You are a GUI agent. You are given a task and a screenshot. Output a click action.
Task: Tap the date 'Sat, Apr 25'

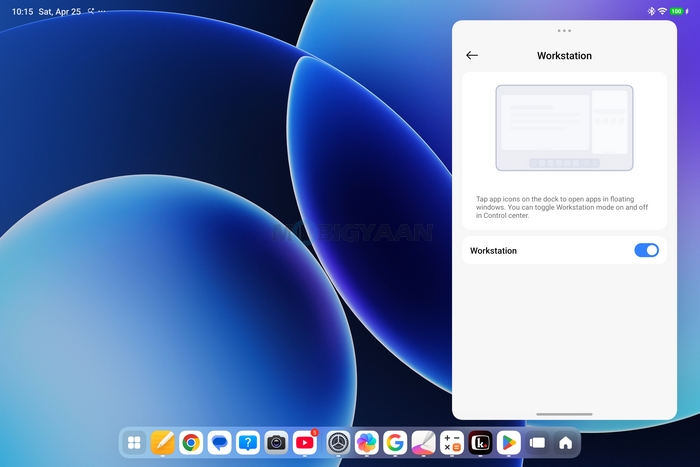tap(59, 12)
